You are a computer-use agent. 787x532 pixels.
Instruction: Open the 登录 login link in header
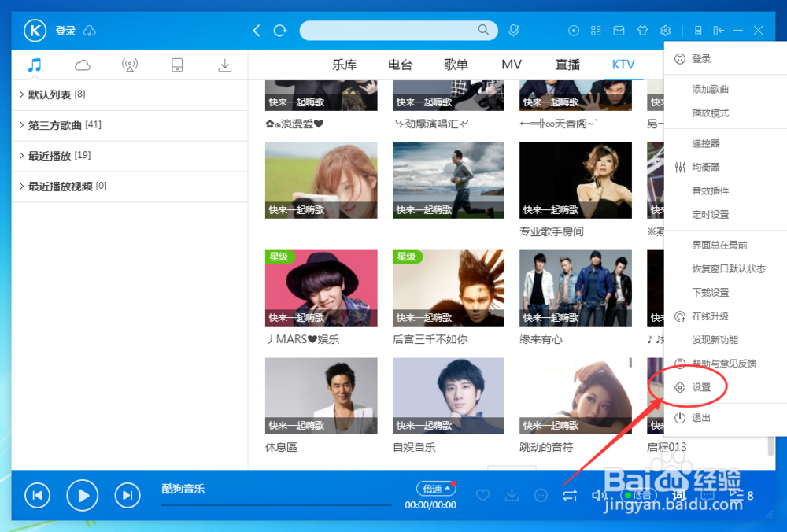[65, 31]
